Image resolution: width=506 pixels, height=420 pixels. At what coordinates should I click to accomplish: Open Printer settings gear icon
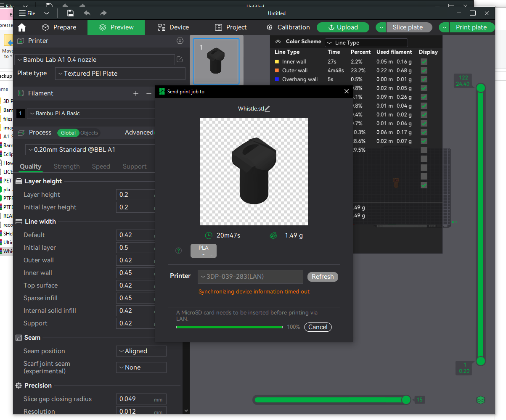[180, 41]
